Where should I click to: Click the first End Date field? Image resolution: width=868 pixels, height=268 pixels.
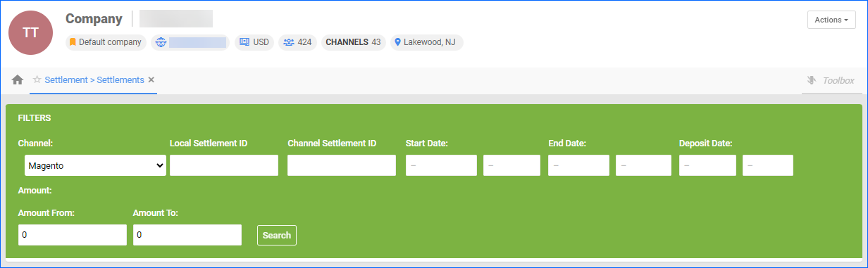(578, 165)
